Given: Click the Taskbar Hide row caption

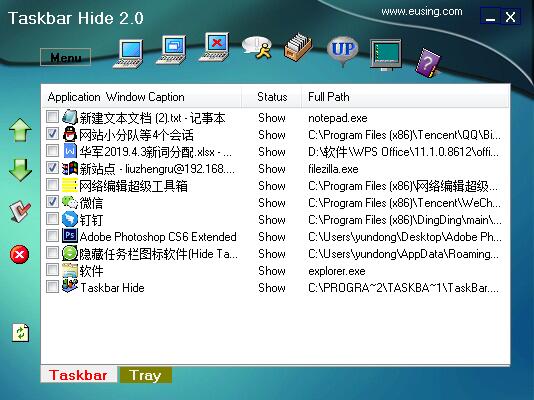Looking at the screenshot, I should point(112,288).
